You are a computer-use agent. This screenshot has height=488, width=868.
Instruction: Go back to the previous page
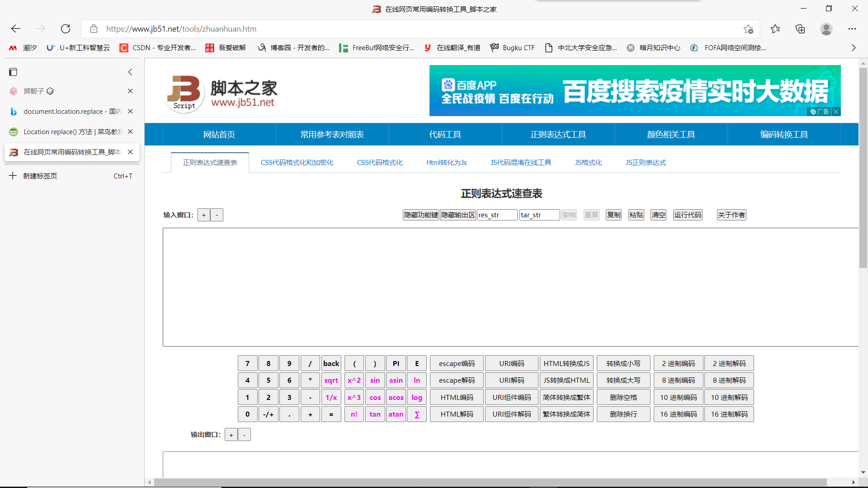pos(16,29)
